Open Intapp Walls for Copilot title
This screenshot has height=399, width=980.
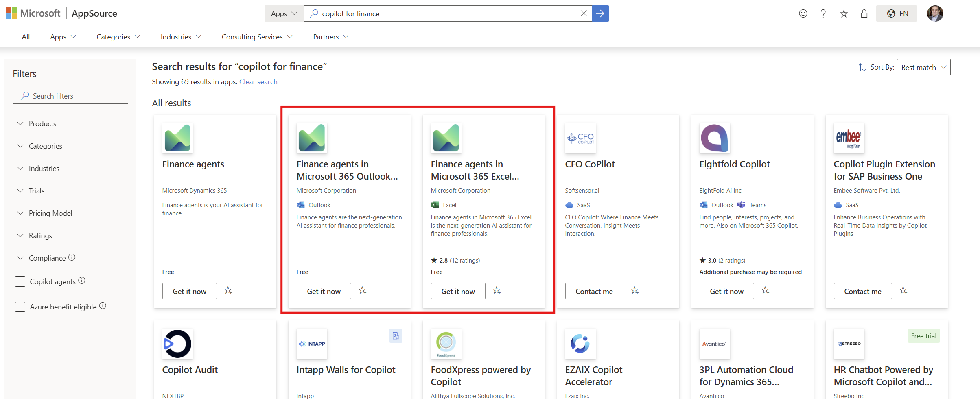pos(346,370)
